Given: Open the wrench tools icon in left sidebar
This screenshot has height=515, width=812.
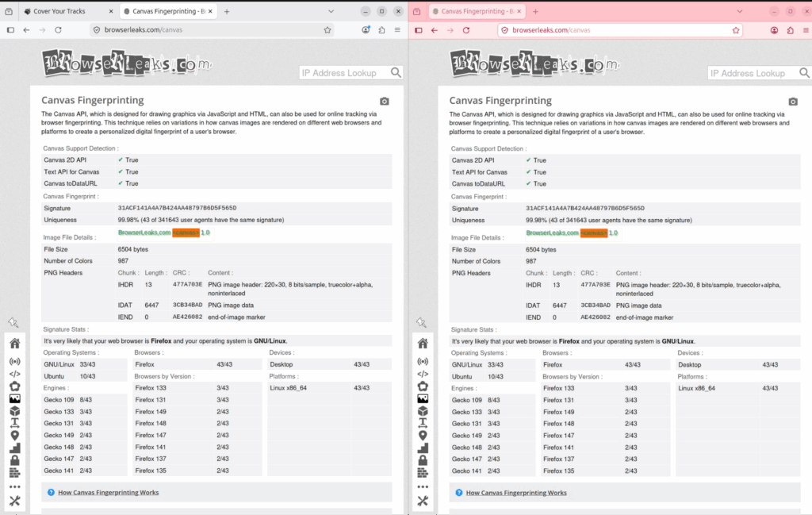Looking at the screenshot, I should point(14,501).
